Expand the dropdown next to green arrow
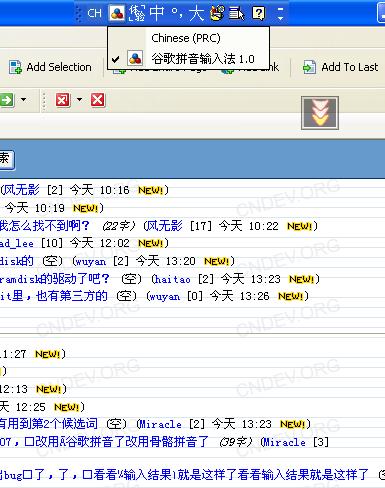This screenshot has width=385, height=488. click(24, 99)
